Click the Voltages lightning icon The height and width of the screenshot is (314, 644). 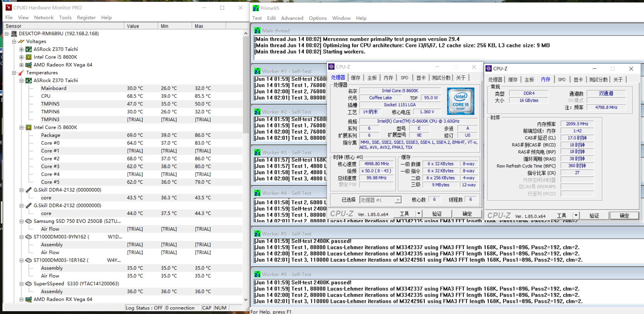(21, 42)
